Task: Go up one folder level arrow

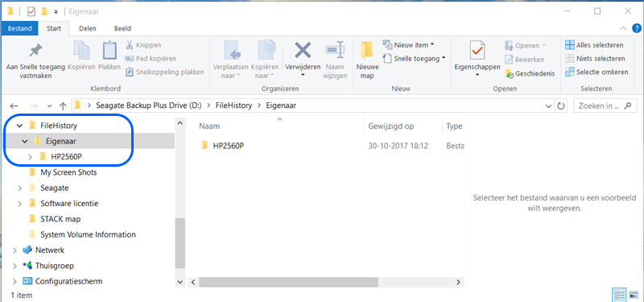Action: (63, 105)
